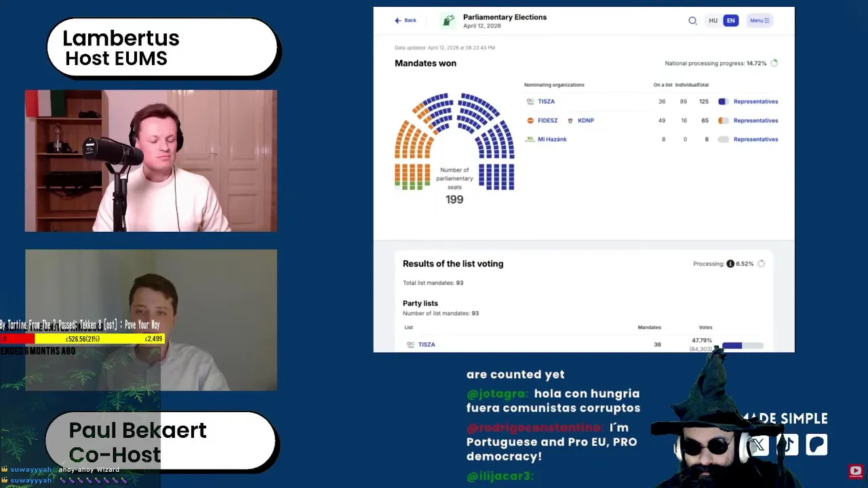Click FIDESZ total value 65

(x=705, y=121)
